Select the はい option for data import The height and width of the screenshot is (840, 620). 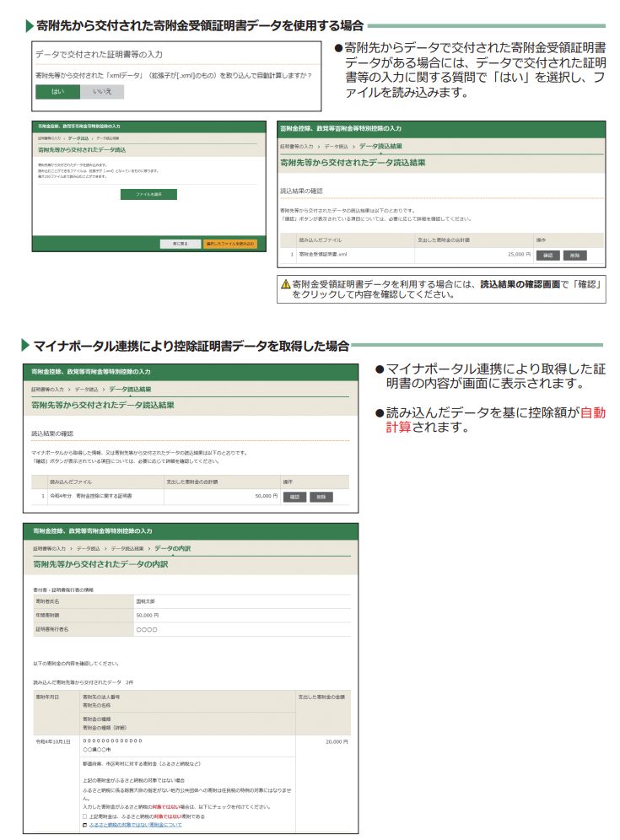(57, 92)
